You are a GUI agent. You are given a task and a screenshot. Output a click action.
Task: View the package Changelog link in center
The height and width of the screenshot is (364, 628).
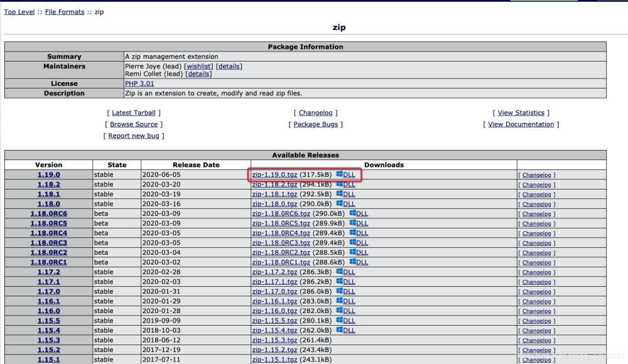pos(315,113)
